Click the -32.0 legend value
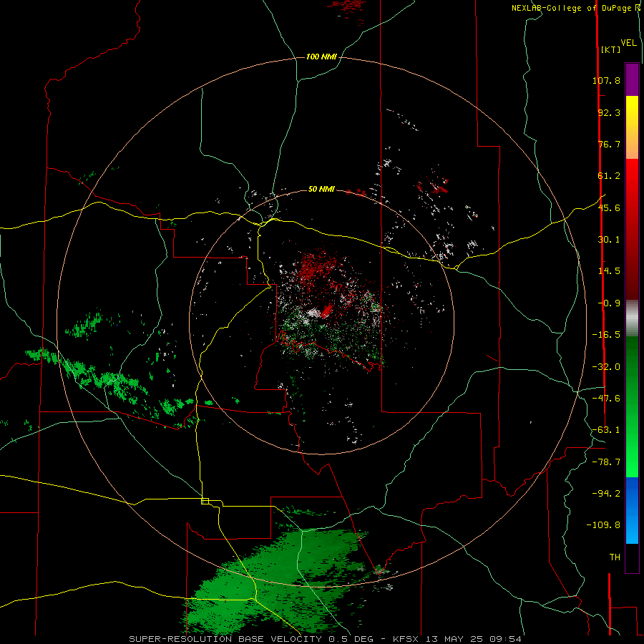Image resolution: width=644 pixels, height=644 pixels. (606, 367)
